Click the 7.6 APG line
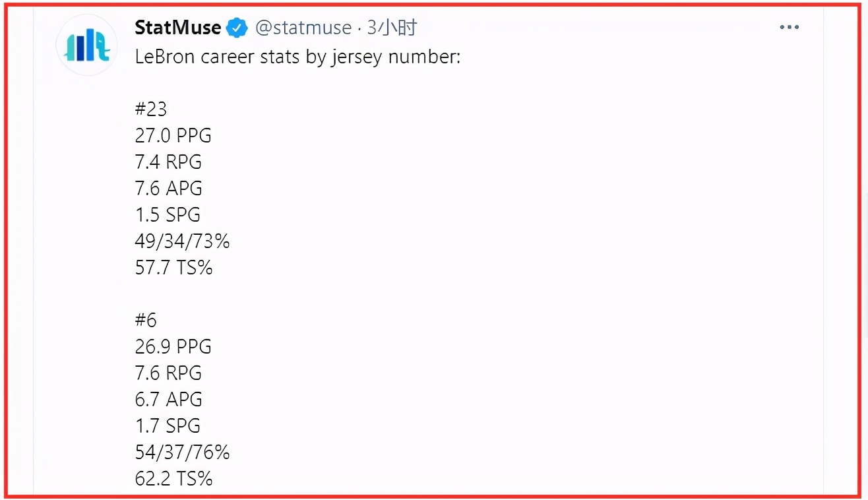Screen dimensions: 868x500 (168, 189)
